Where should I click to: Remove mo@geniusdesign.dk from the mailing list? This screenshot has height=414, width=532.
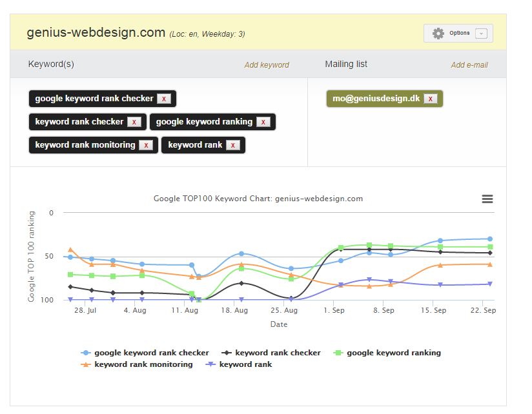(x=431, y=99)
